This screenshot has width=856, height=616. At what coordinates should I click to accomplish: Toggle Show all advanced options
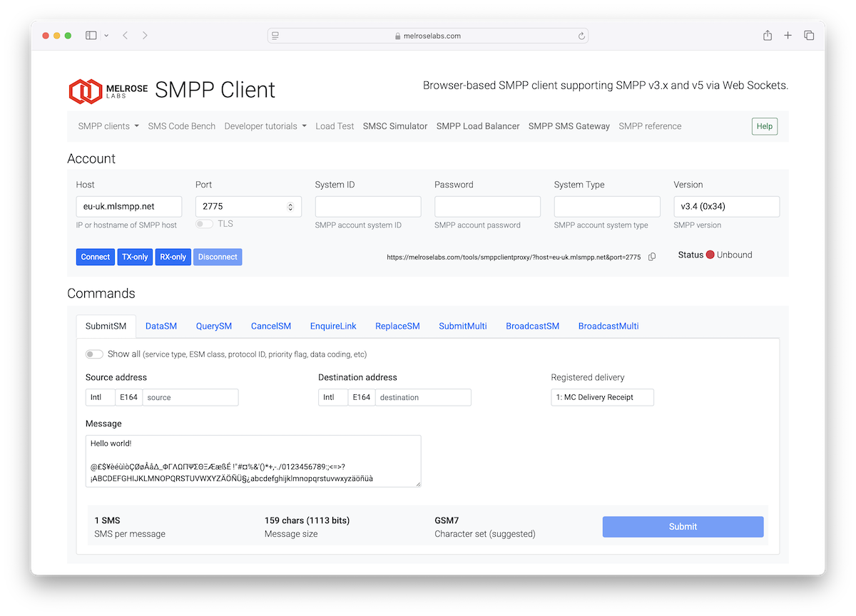(93, 354)
